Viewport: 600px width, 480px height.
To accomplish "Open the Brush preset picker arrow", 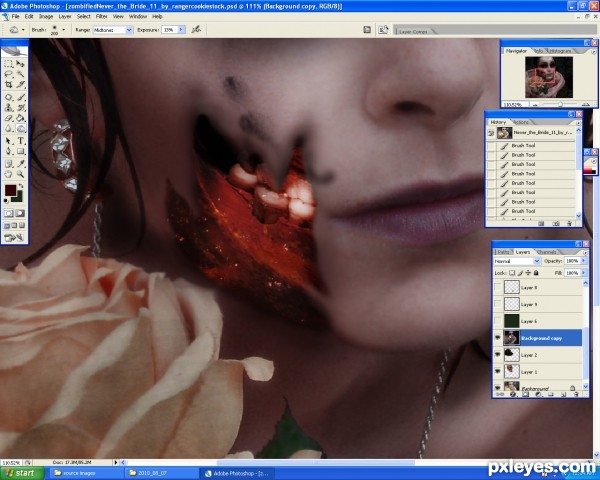I will coord(64,29).
